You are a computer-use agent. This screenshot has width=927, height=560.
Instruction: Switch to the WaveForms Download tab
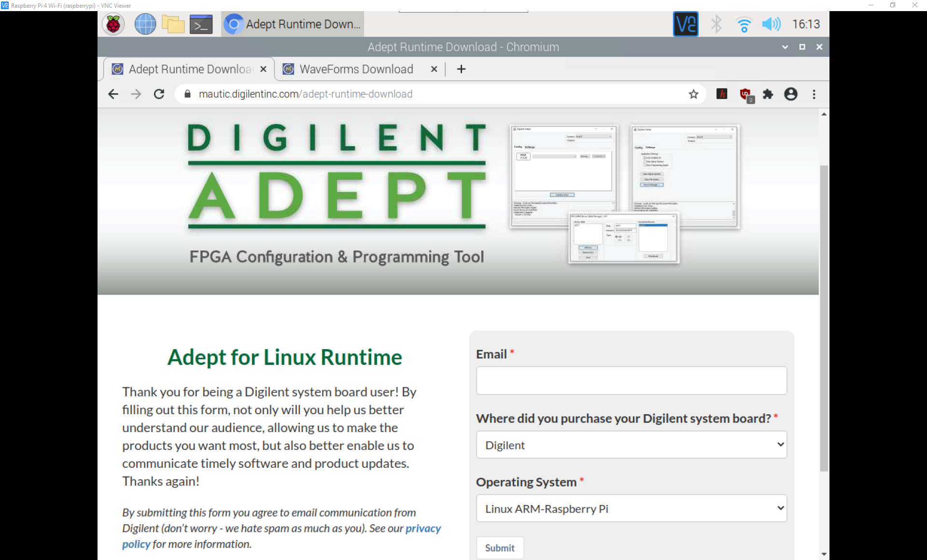coord(356,69)
